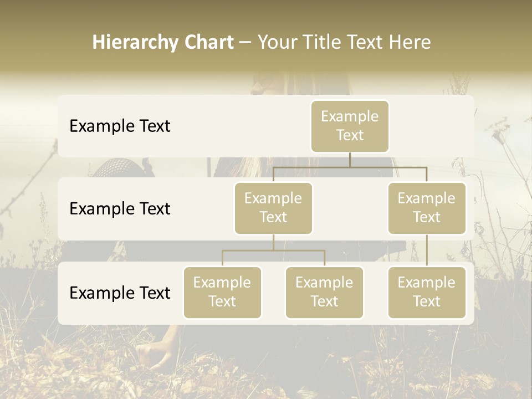This screenshot has width=532, height=399.
Task: Select the connector branching to the two bottom-left boxes
Action: coord(273,250)
